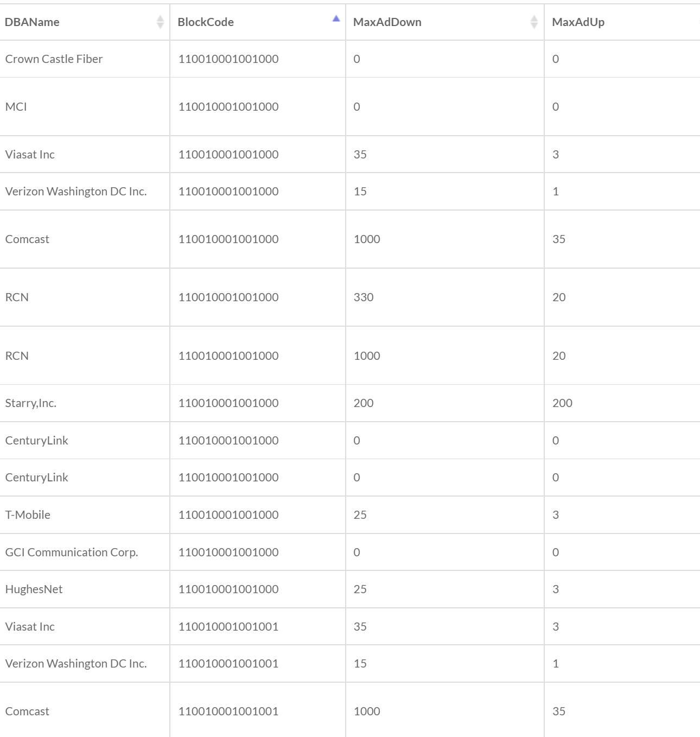
Task: Click BlockCode 110010001001001 for Viasat Inc
Action: point(229,626)
